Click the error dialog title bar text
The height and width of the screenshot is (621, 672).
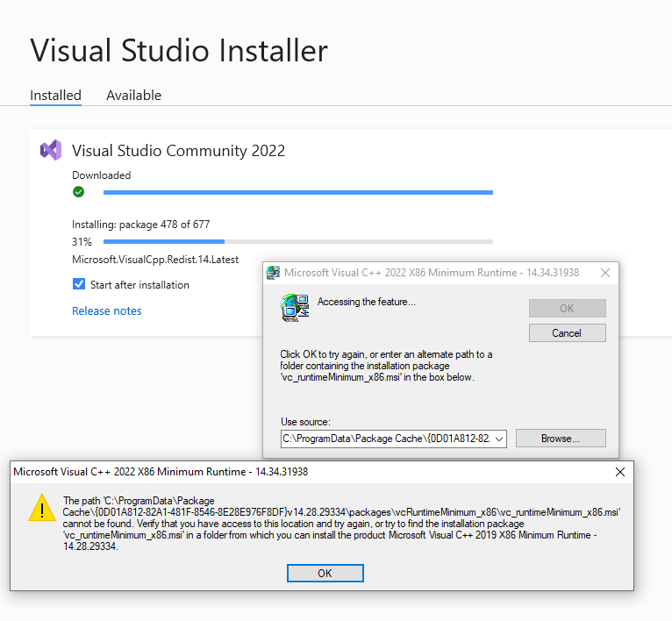click(161, 472)
